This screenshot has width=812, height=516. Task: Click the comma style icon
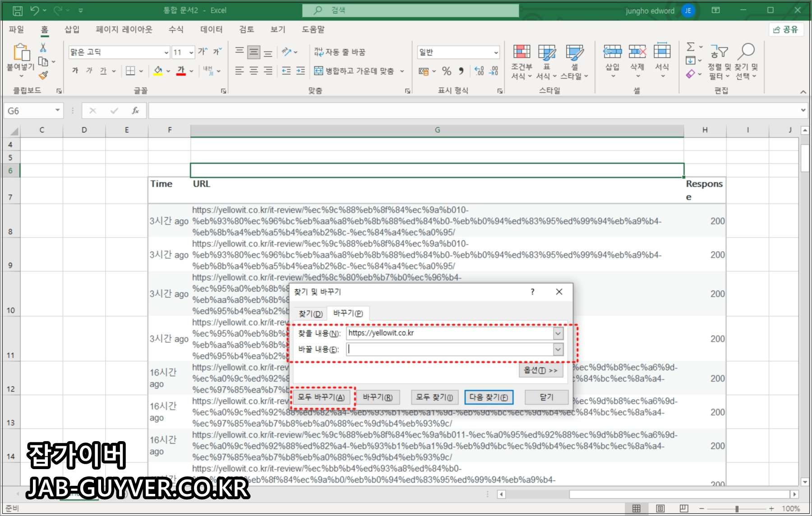(461, 71)
